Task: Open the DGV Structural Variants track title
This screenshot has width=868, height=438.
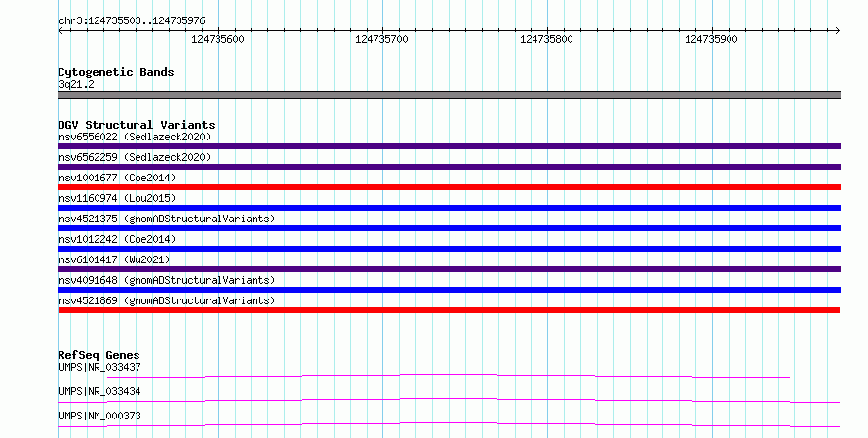Action: click(x=137, y=125)
